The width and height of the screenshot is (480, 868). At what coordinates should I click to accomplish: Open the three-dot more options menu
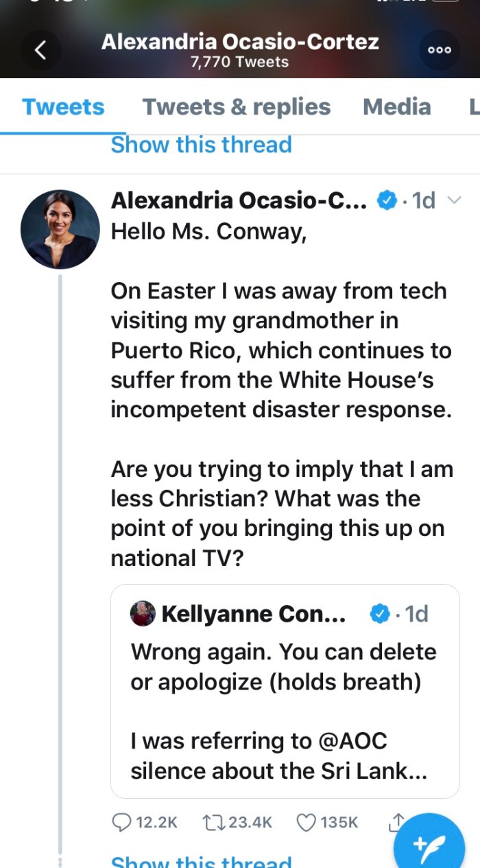tap(439, 50)
